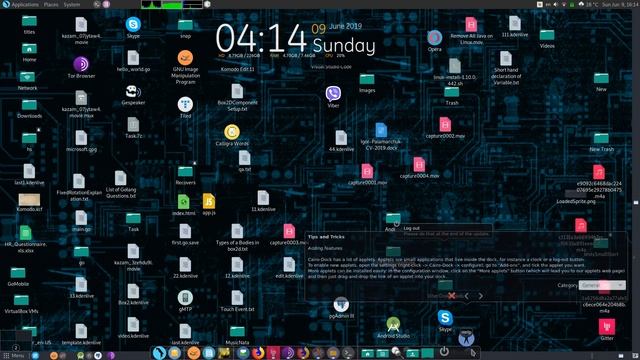Select the Home folder on desktop
Screen dimensions: 640x360
tap(29, 49)
